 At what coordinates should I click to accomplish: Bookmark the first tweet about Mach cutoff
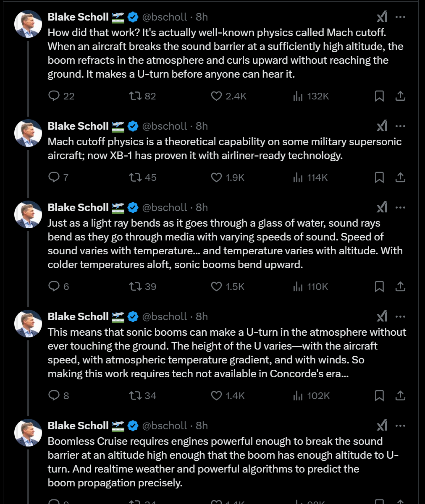379,96
